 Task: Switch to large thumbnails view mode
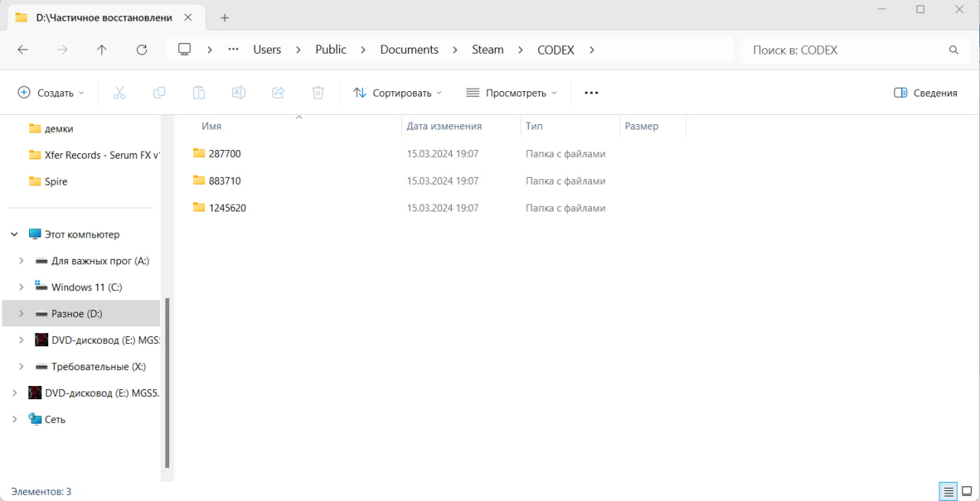tap(966, 491)
